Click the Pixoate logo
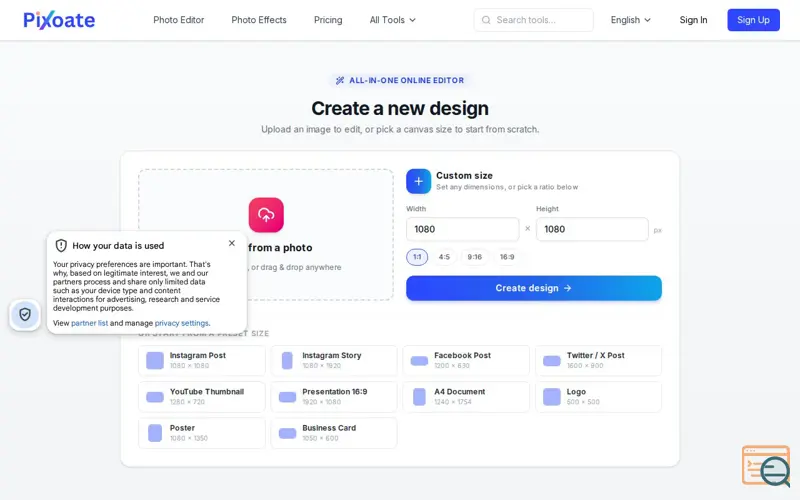 (59, 20)
